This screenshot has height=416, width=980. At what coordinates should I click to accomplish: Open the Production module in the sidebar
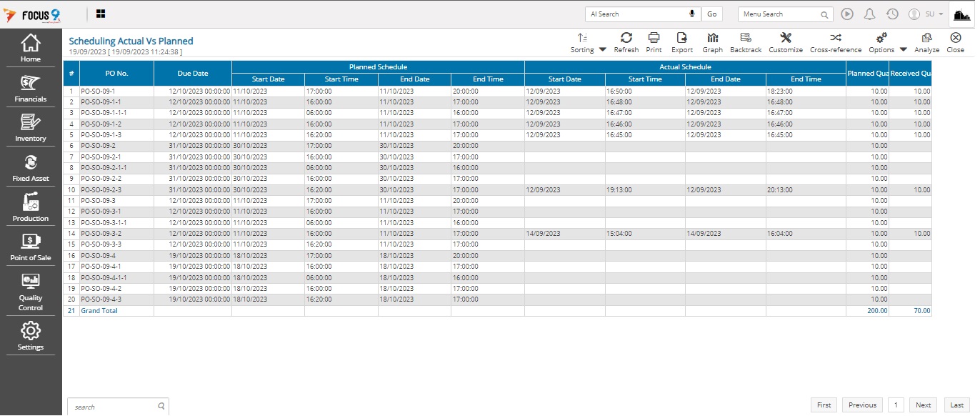point(31,207)
